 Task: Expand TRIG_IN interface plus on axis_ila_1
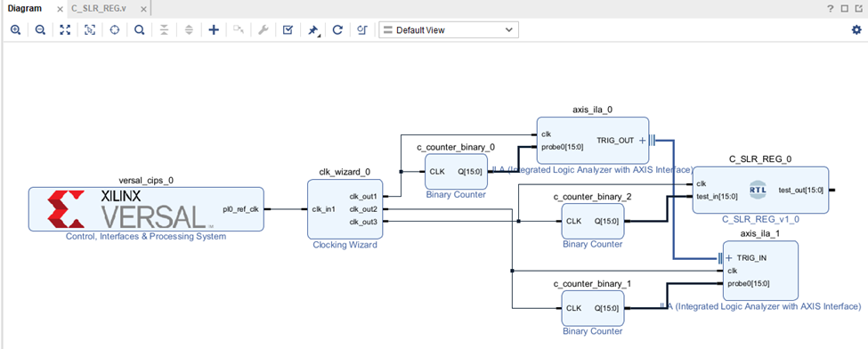coord(728,258)
